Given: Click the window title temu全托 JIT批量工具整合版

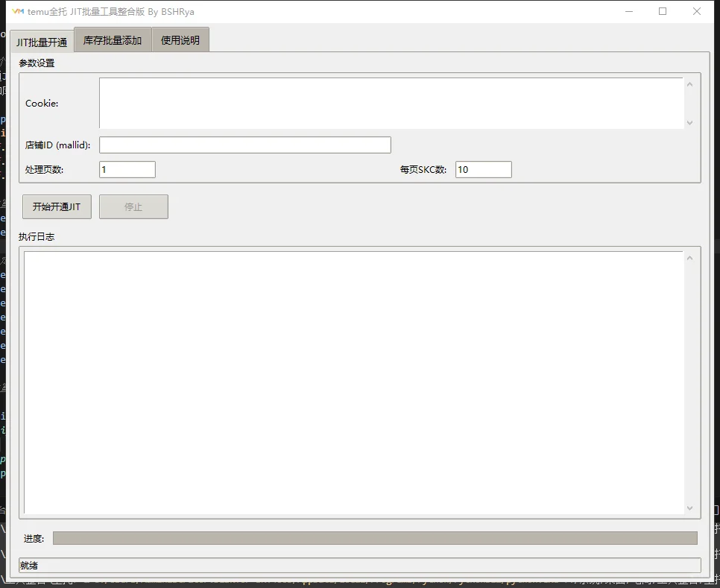Looking at the screenshot, I should click(x=86, y=12).
